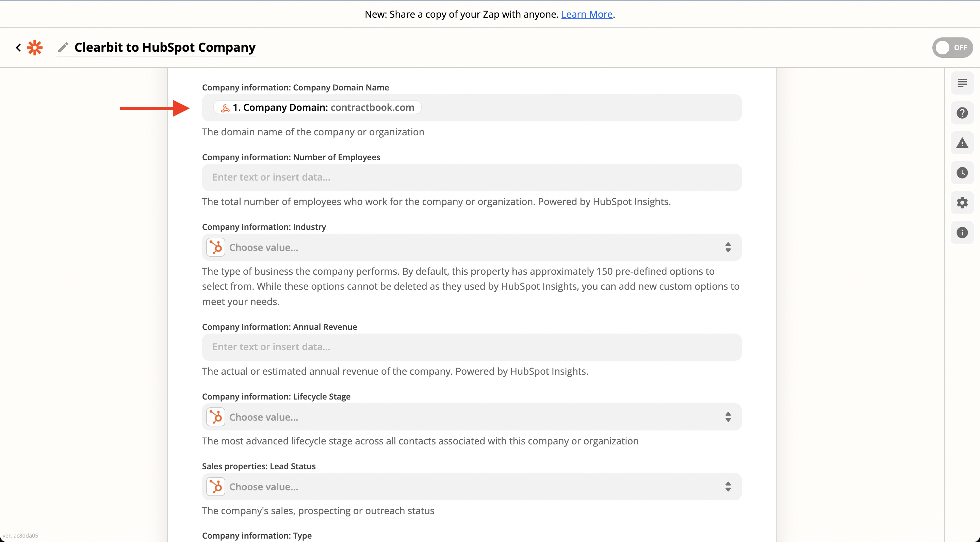Select the 'Company information: Company Domain Name' label

(x=295, y=87)
